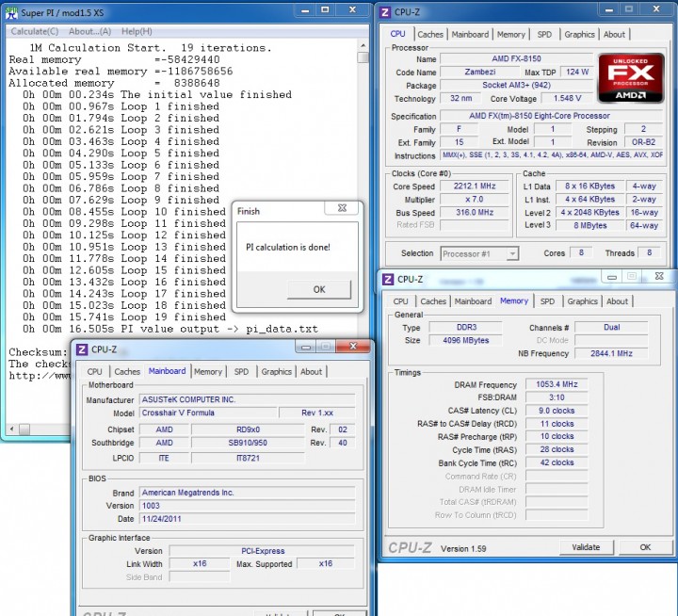
Task: Click the FSB:DRAM 3:10 value
Action: 557,397
